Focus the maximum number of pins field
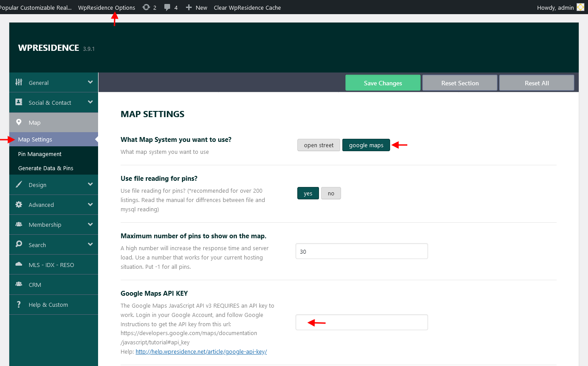 (362, 251)
